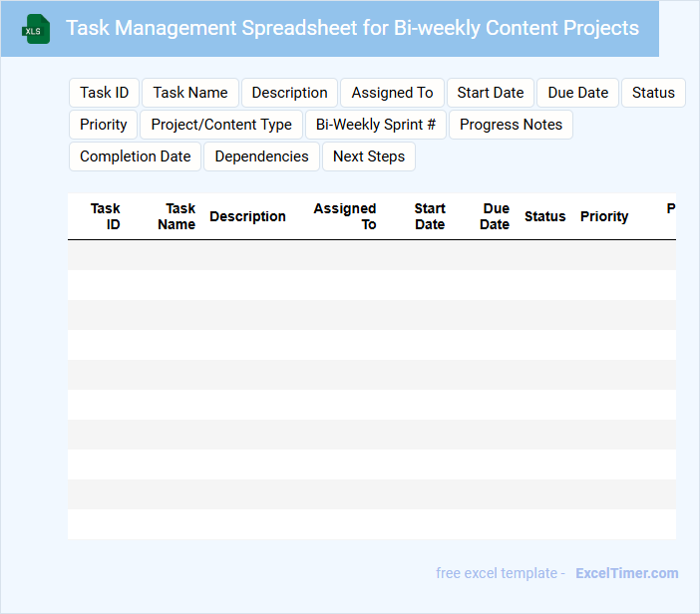Click the Due Date column header
This screenshot has width=700, height=614.
495,216
